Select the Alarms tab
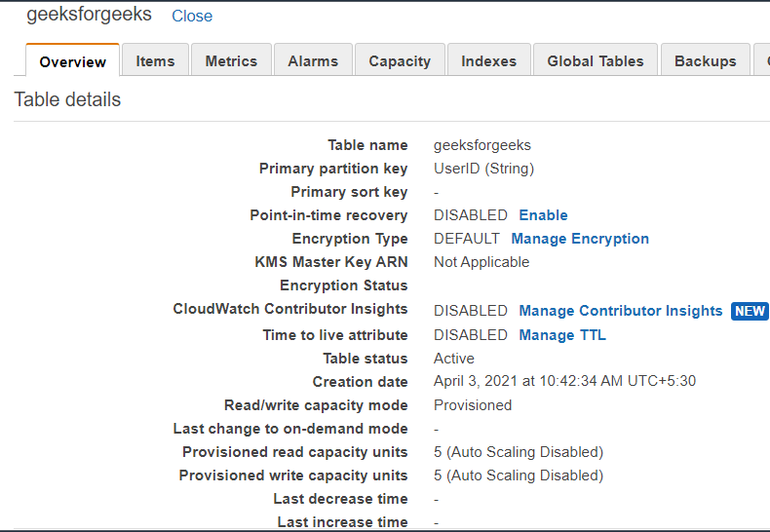770x532 pixels. [313, 60]
